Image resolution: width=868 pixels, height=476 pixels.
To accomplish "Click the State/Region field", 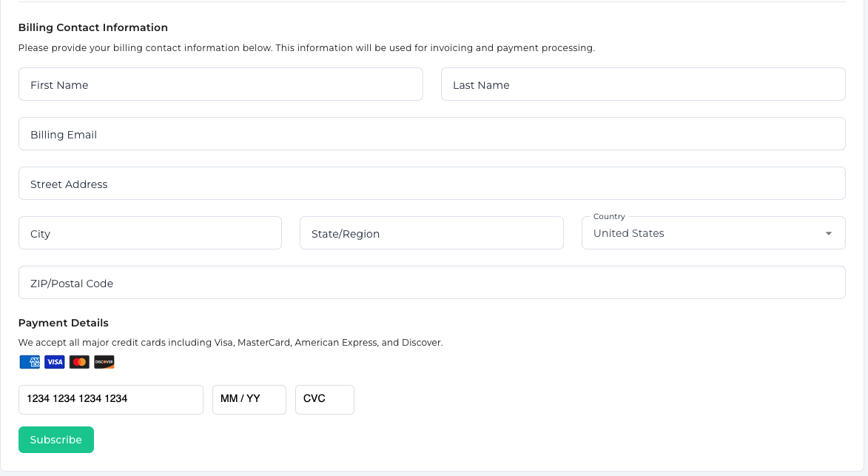I will (431, 233).
